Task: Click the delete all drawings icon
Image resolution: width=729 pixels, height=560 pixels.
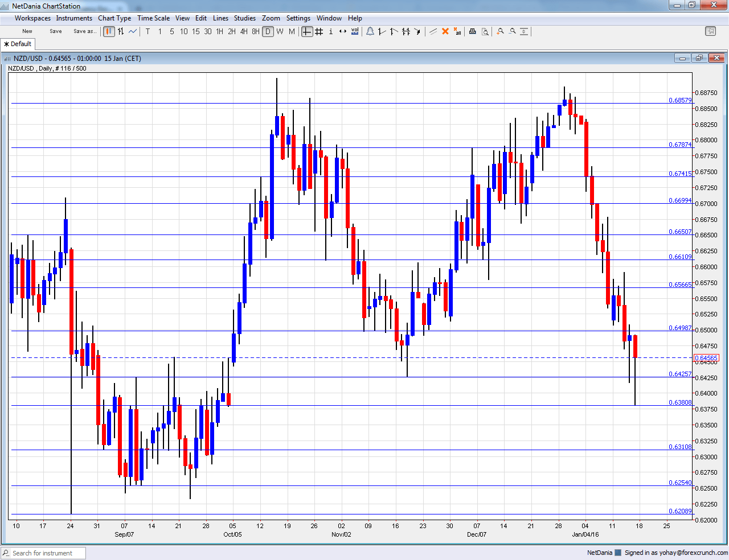Action: pyautogui.click(x=457, y=31)
